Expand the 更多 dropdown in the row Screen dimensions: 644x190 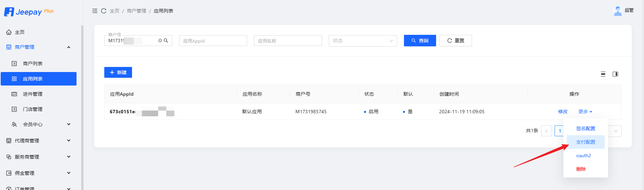(x=585, y=112)
